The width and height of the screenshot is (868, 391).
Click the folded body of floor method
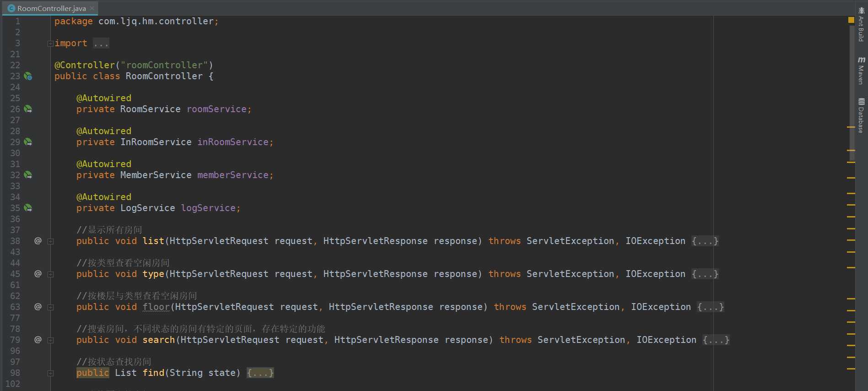[711, 307]
